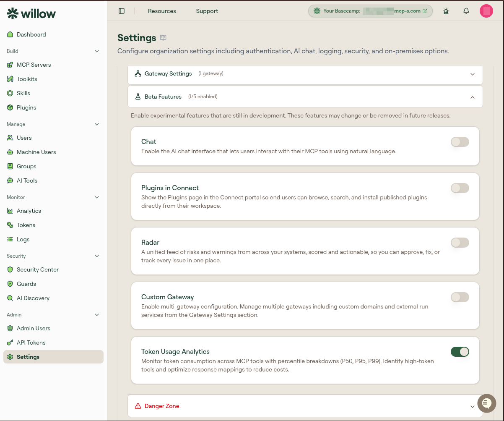Click the Plugins in Connect heading
504x421 pixels.
[170, 188]
